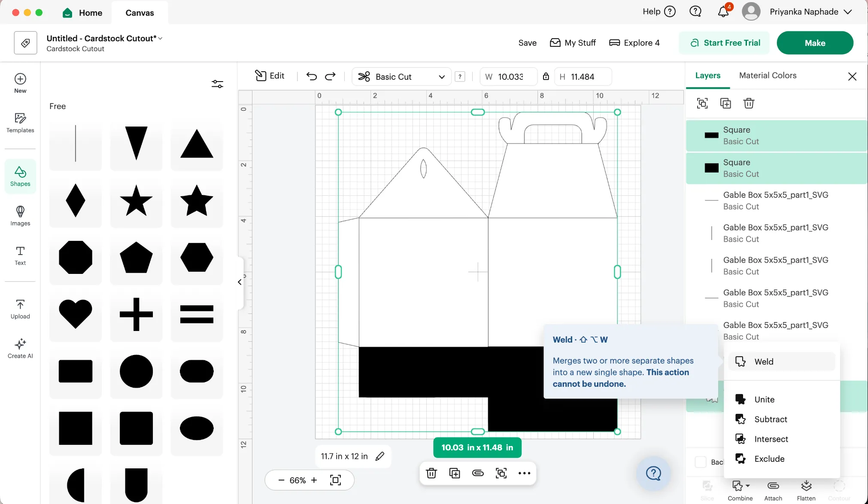868x504 pixels.
Task: Delete selection from floating canvas toolbar
Action: tap(431, 473)
